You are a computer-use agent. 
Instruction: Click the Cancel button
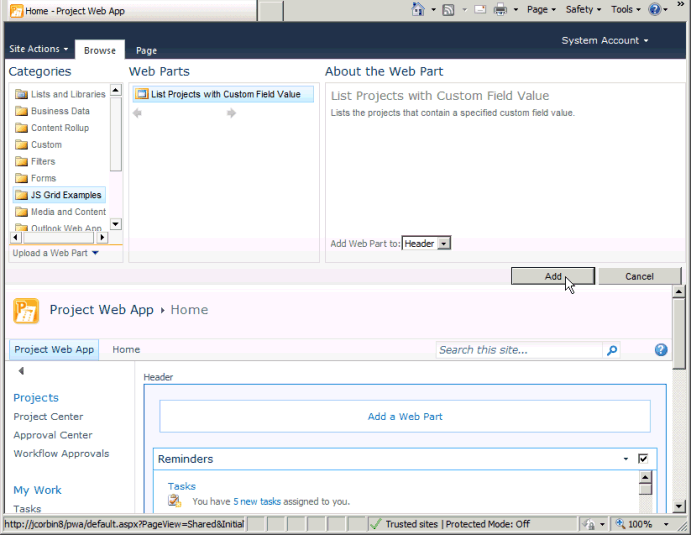coord(639,276)
